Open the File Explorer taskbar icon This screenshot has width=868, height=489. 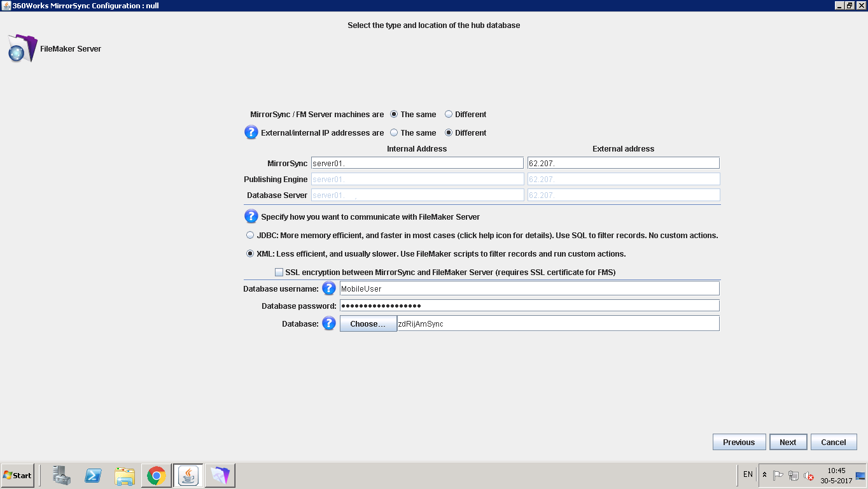(125, 475)
